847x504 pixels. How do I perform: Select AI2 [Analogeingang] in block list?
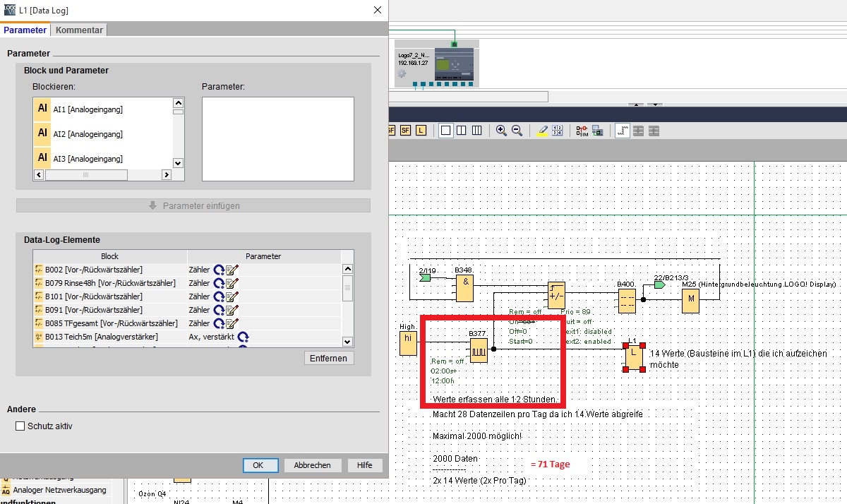tap(88, 134)
